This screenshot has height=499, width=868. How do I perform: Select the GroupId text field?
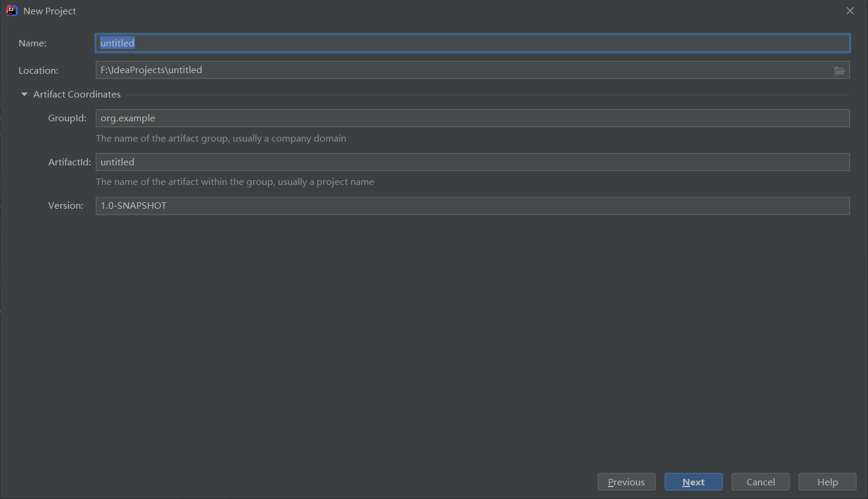click(472, 118)
